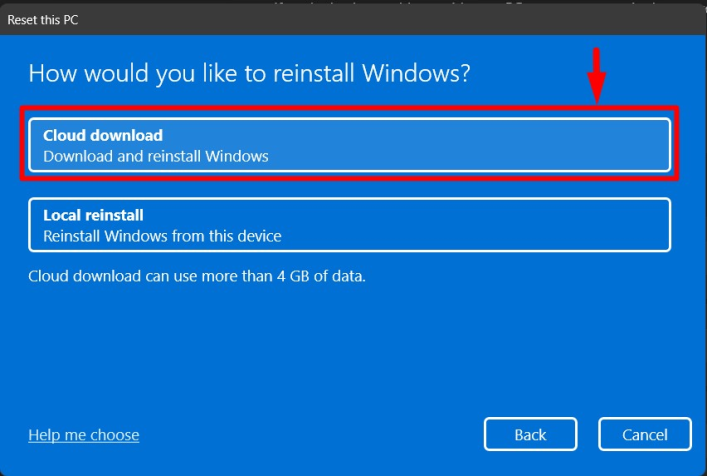This screenshot has width=707, height=476.
Task: Click the "Download and reinstall Windows" description
Action: [156, 157]
